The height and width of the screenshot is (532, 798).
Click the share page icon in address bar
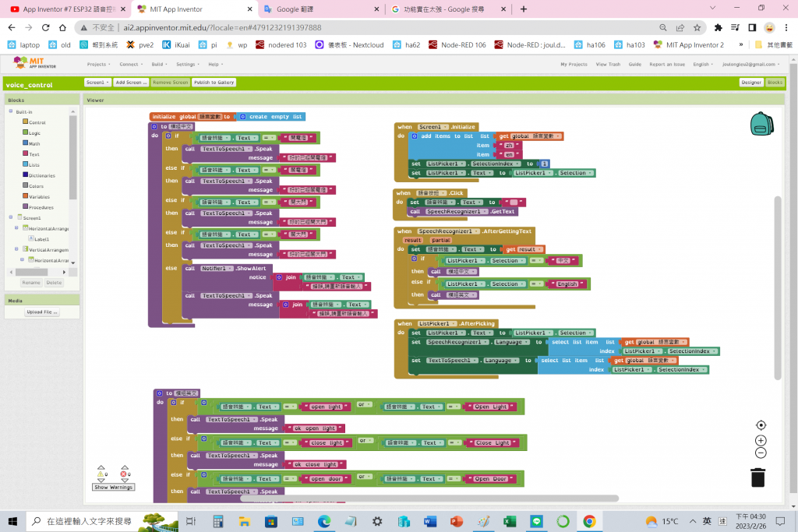680,27
